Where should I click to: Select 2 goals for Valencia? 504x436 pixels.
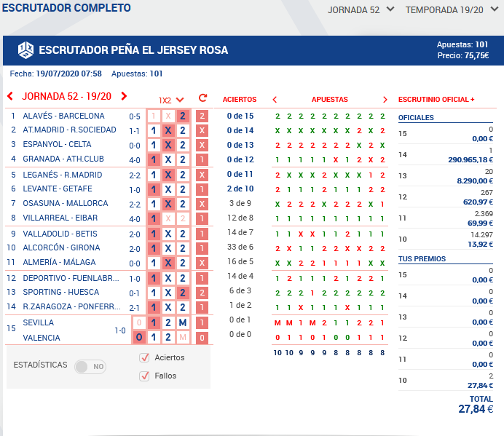tap(168, 337)
